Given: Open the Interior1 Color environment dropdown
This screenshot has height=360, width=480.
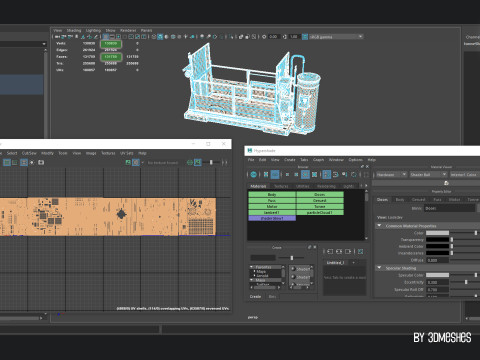Looking at the screenshot, I should coord(465,174).
